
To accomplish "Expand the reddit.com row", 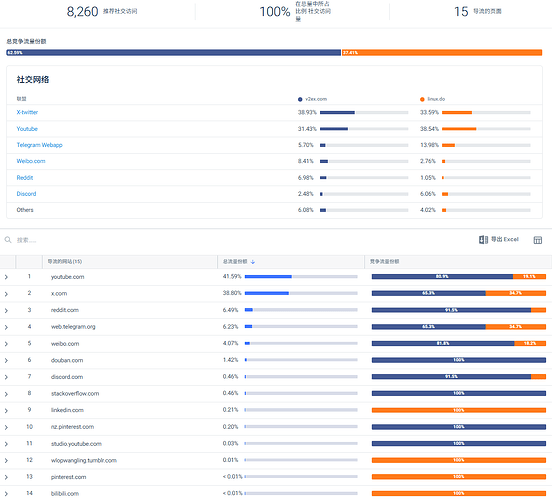I will [6, 311].
